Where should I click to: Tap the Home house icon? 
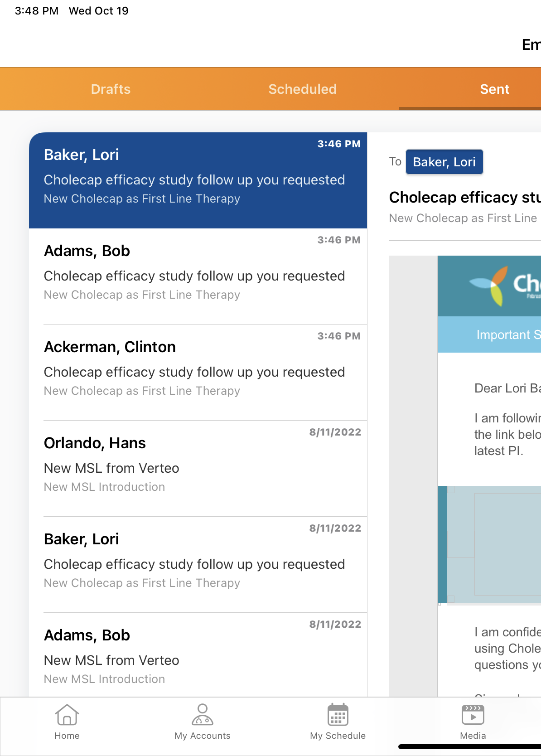coord(67,716)
